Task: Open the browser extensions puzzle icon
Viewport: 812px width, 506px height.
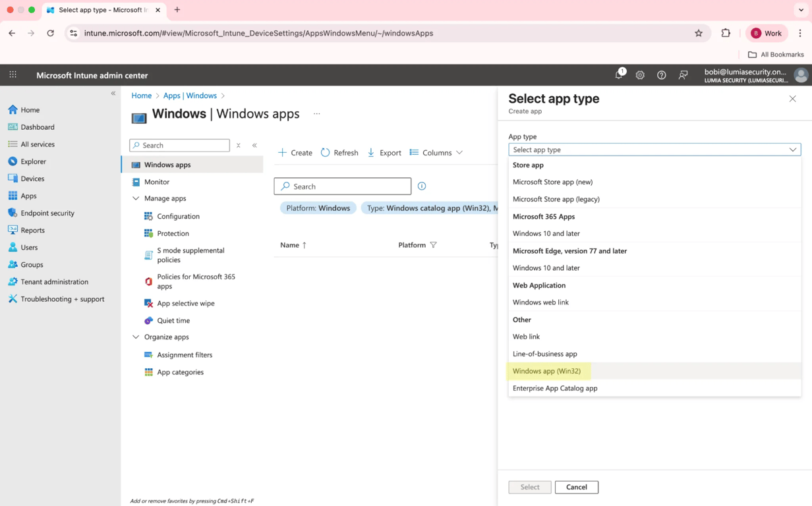Action: click(726, 33)
